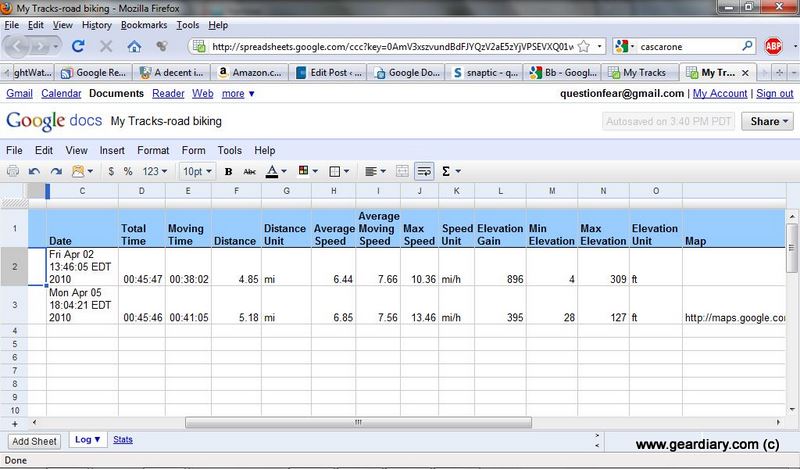The height and width of the screenshot is (469, 800).
Task: Expand the Share button dropdown
Action: [x=771, y=122]
